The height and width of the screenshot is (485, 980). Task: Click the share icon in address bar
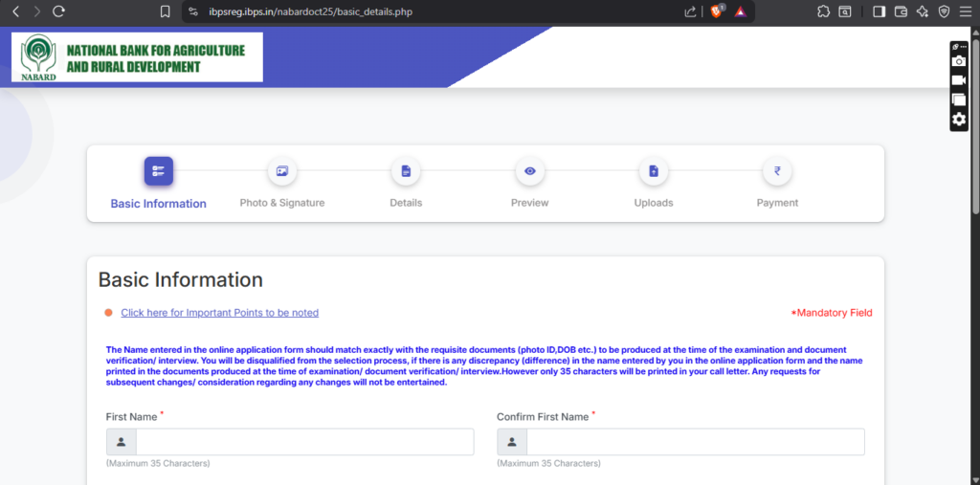(690, 11)
